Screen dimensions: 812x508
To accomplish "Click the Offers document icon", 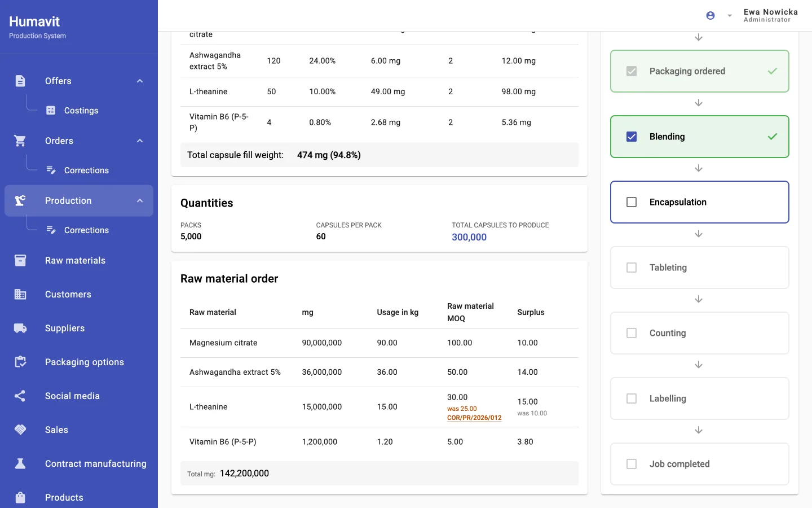I will (20, 81).
